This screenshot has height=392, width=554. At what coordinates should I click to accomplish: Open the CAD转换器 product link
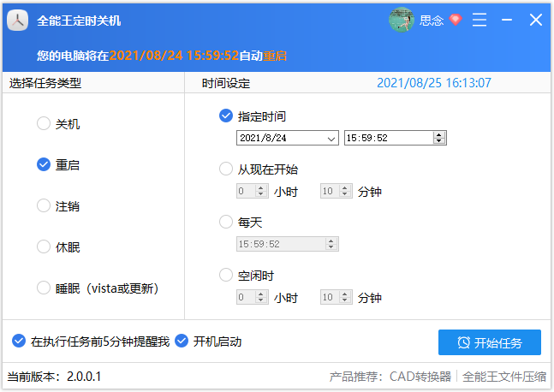point(420,377)
